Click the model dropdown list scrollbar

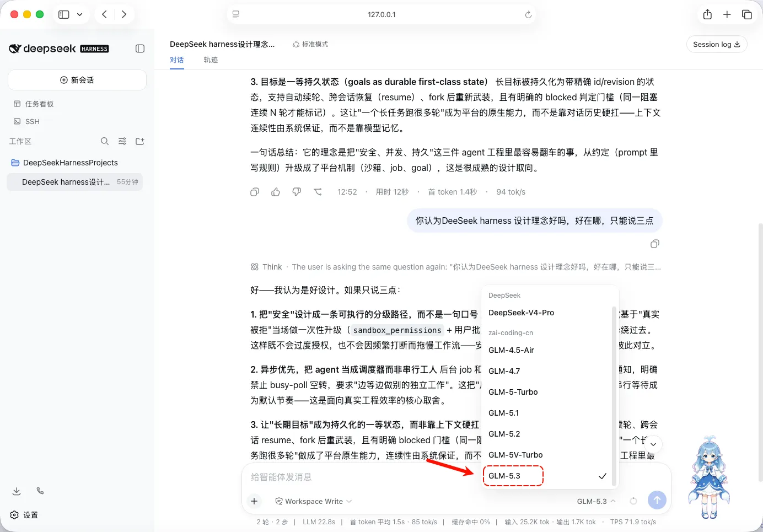pos(614,396)
